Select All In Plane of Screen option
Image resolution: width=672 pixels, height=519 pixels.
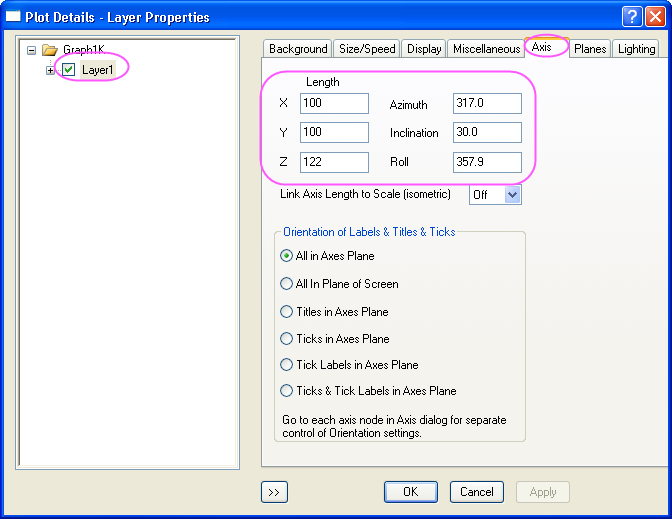tap(288, 284)
